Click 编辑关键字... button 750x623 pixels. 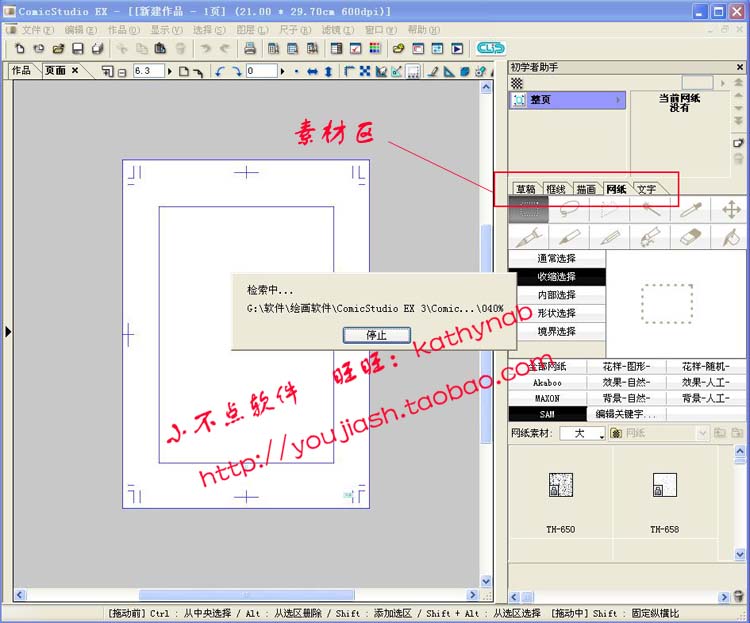coord(626,414)
